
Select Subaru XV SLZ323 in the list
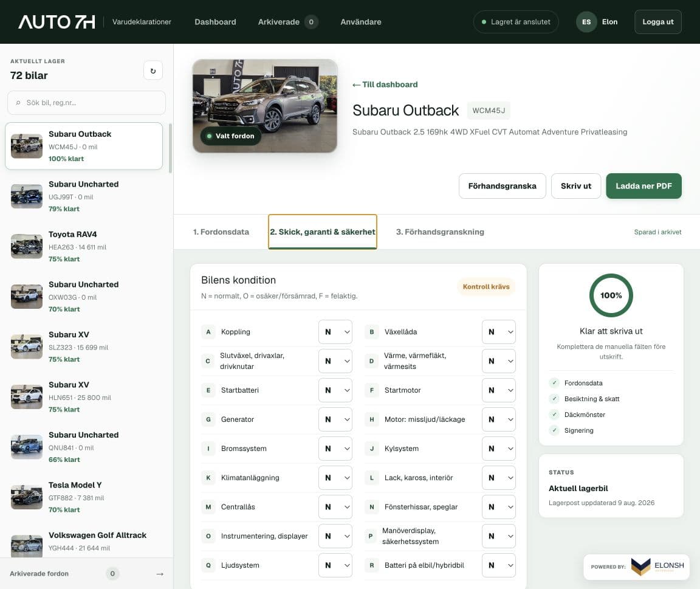pyautogui.click(x=84, y=347)
